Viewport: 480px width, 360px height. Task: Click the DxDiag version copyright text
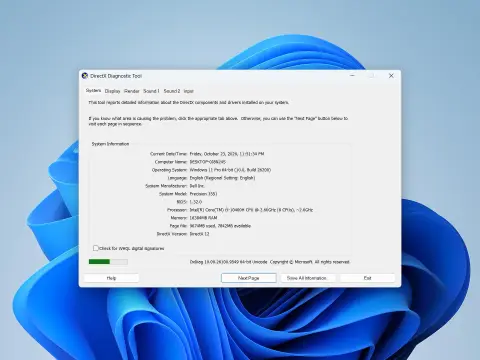[x=270, y=262]
